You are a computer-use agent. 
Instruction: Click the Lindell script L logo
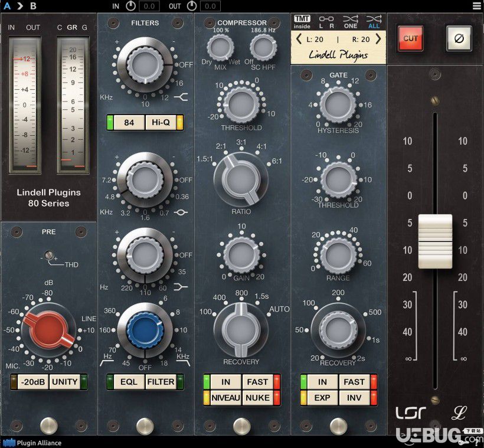pyautogui.click(x=459, y=413)
